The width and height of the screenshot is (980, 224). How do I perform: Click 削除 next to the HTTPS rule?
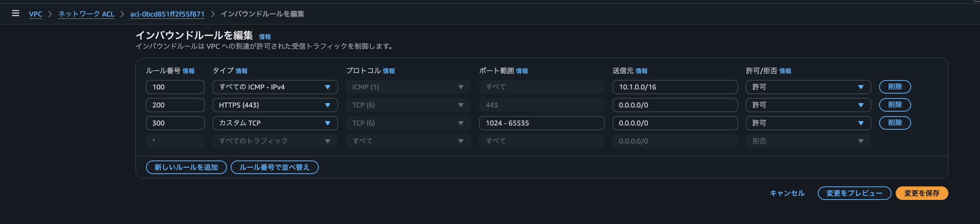[x=895, y=105]
